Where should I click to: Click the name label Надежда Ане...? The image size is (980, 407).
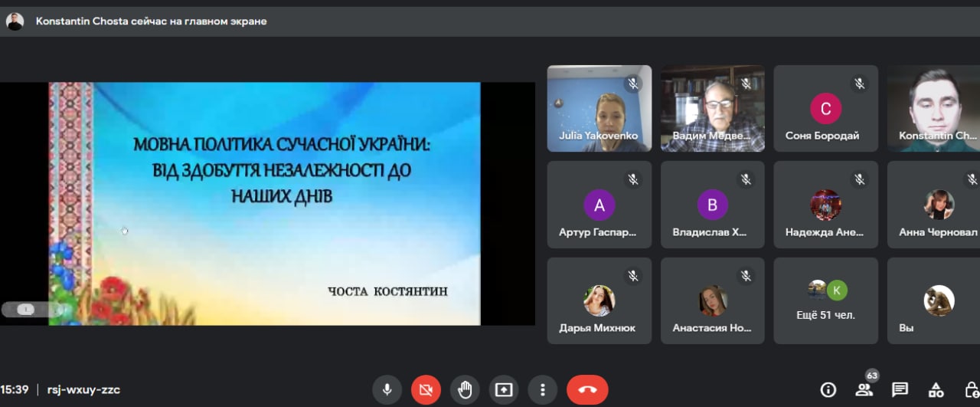click(825, 232)
